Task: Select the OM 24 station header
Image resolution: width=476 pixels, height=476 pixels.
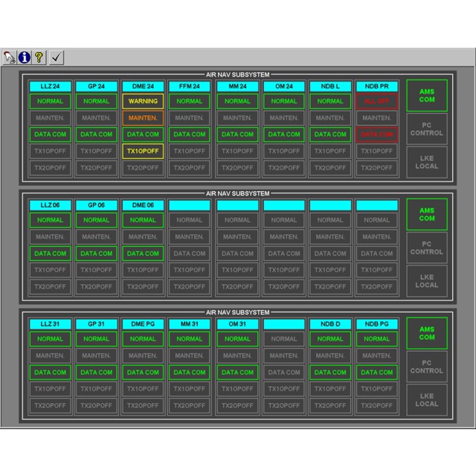Action: click(284, 86)
